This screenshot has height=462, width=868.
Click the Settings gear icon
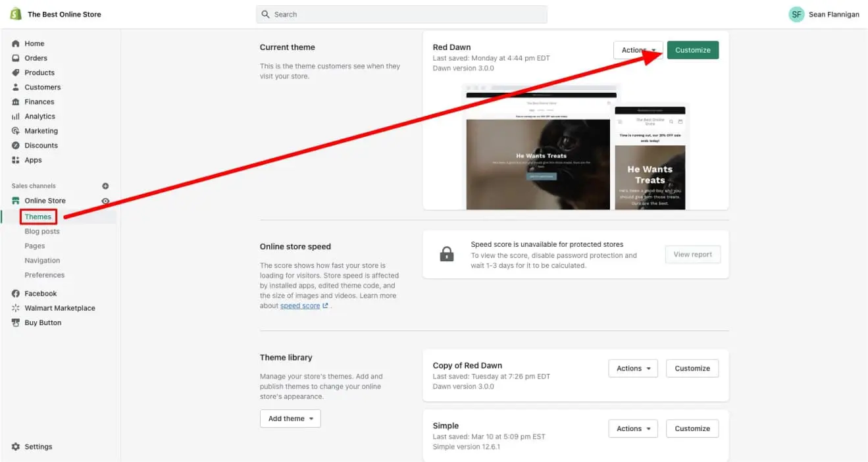coord(16,447)
